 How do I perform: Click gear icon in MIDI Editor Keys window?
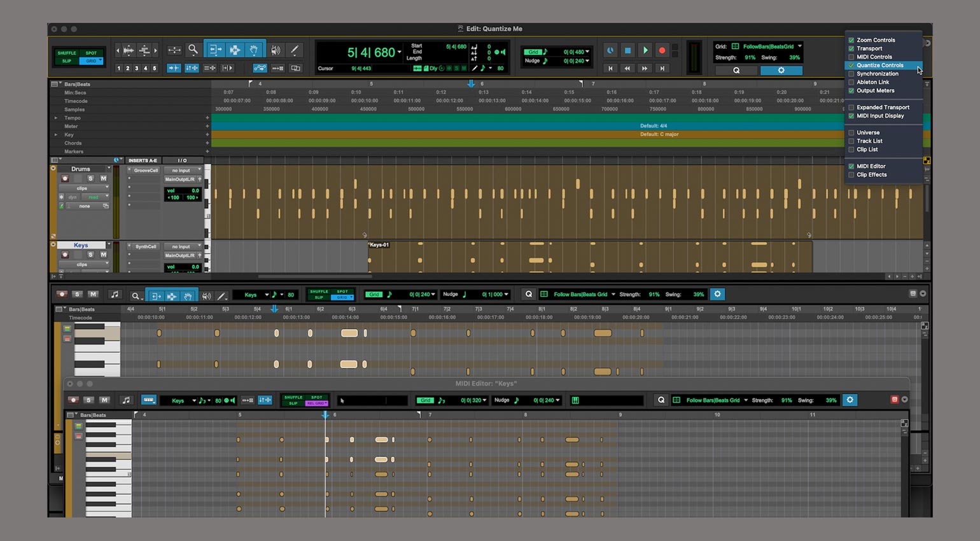(x=850, y=400)
